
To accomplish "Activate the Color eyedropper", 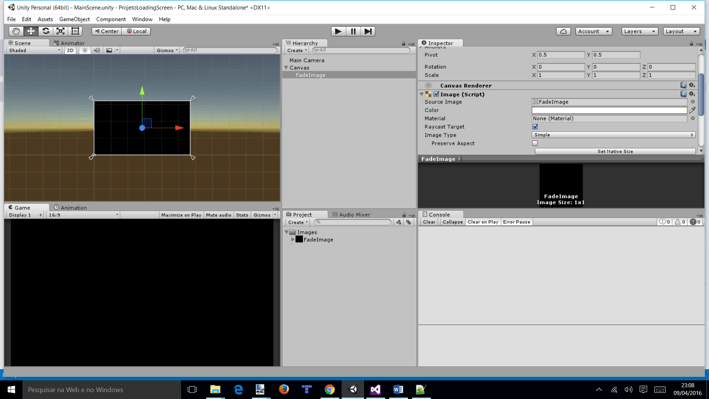I will (692, 110).
